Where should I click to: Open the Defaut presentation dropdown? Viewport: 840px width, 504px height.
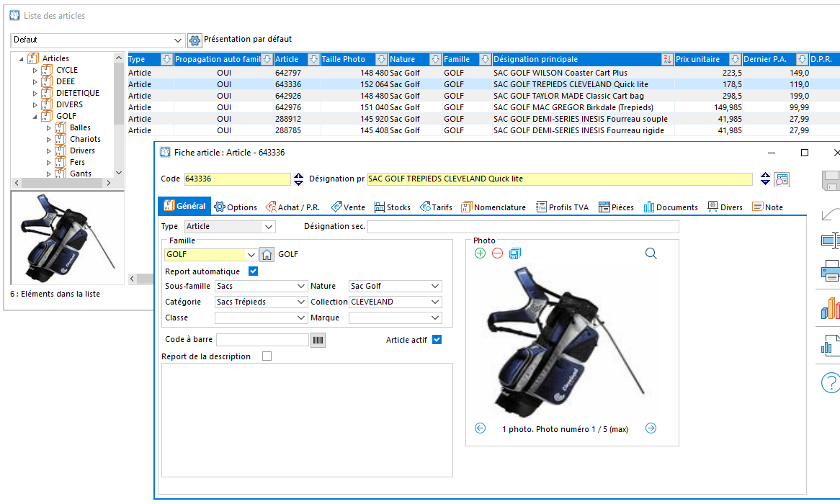(177, 40)
